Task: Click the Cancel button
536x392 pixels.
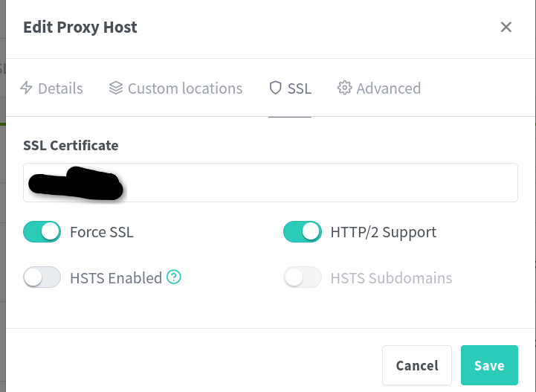Action: click(x=416, y=365)
